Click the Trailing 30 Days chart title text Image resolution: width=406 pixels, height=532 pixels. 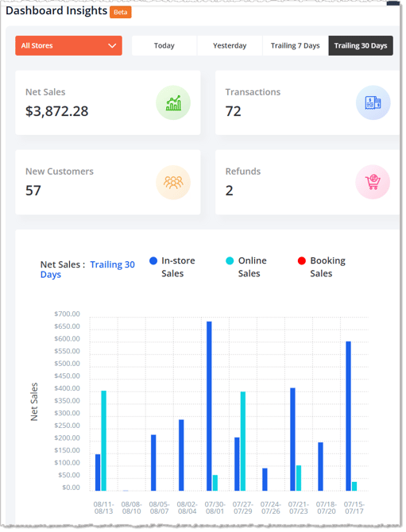(87, 270)
